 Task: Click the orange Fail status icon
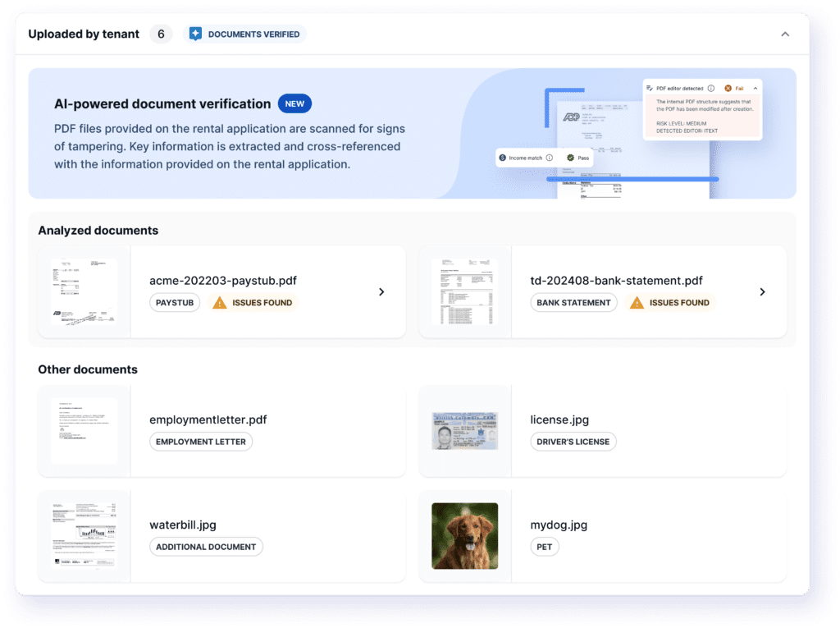pyautogui.click(x=728, y=88)
